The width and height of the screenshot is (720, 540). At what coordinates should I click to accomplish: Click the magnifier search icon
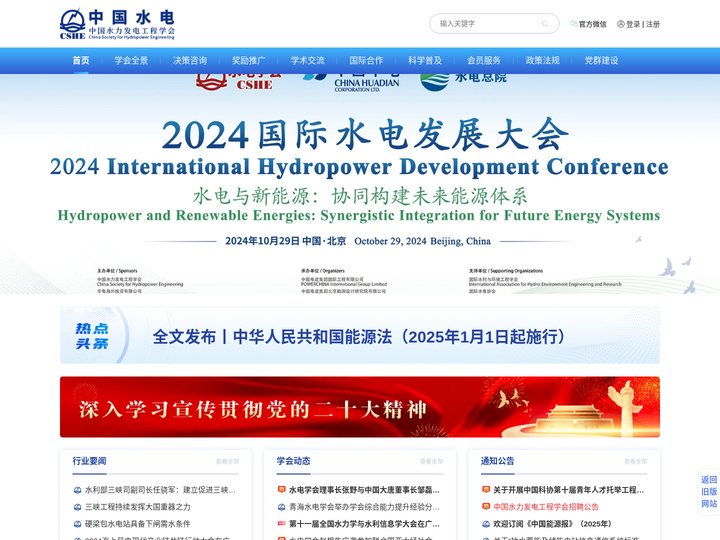[545, 23]
